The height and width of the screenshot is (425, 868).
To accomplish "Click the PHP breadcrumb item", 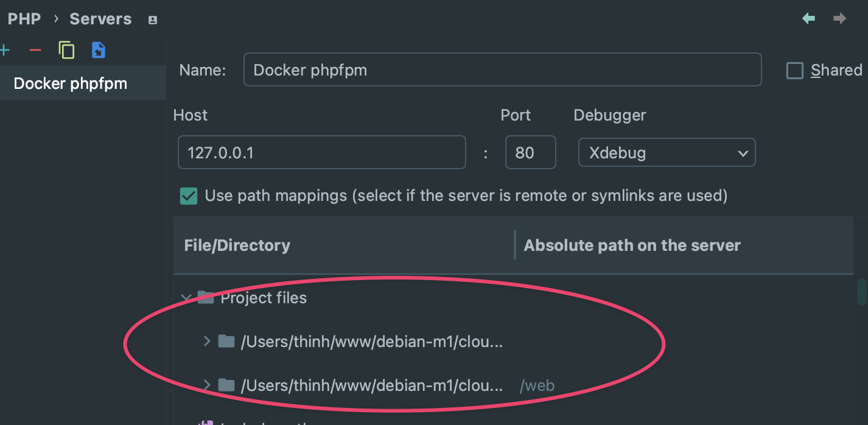I will pyautogui.click(x=24, y=19).
